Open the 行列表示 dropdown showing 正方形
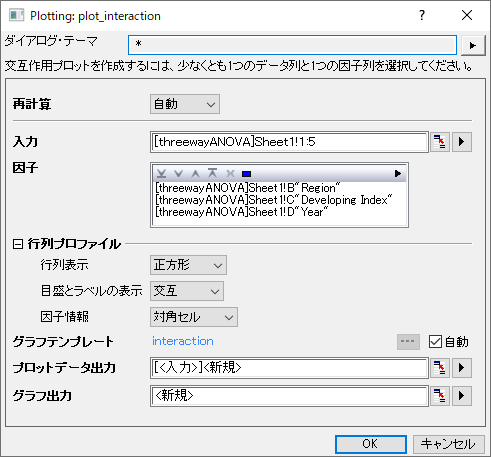 tap(188, 265)
